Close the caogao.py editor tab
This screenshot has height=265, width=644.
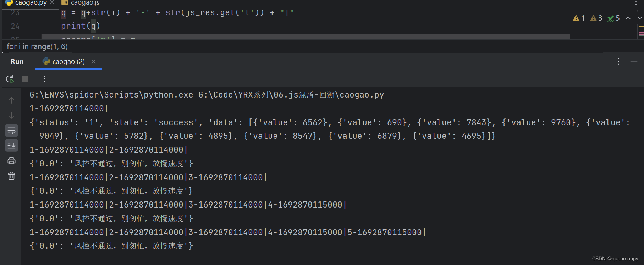coord(52,2)
